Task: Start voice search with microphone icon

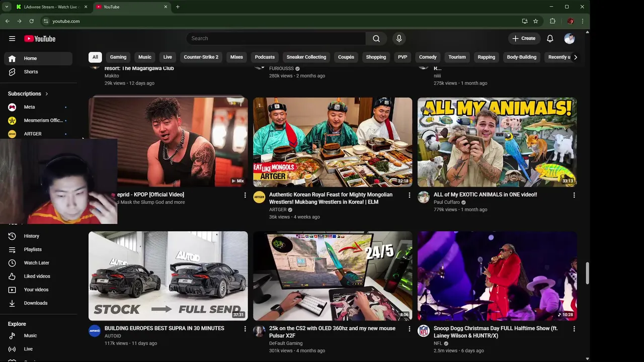Action: [x=399, y=39]
